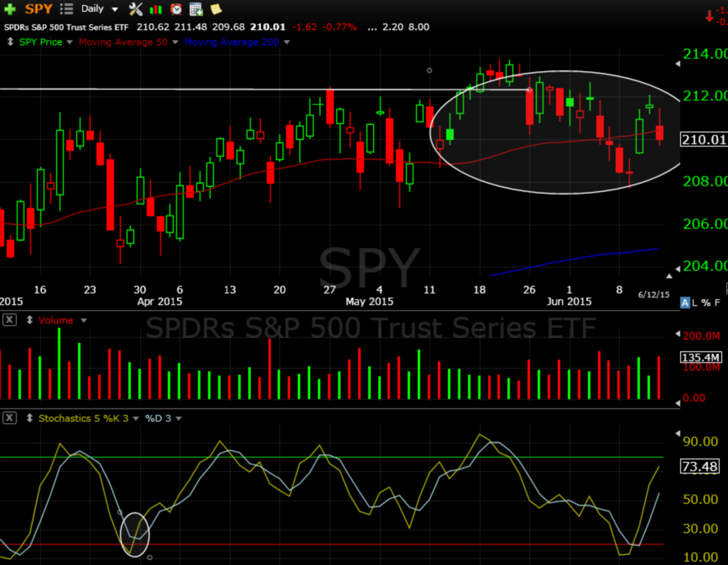Click the scale triangle next to 200.0M
The width and height of the screenshot is (728, 565).
pos(678,334)
